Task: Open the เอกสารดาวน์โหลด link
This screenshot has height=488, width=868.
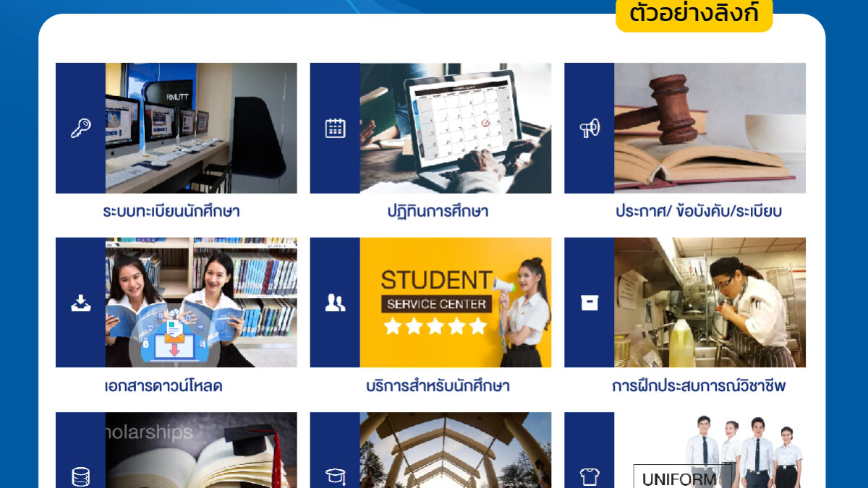Action: pyautogui.click(x=163, y=386)
